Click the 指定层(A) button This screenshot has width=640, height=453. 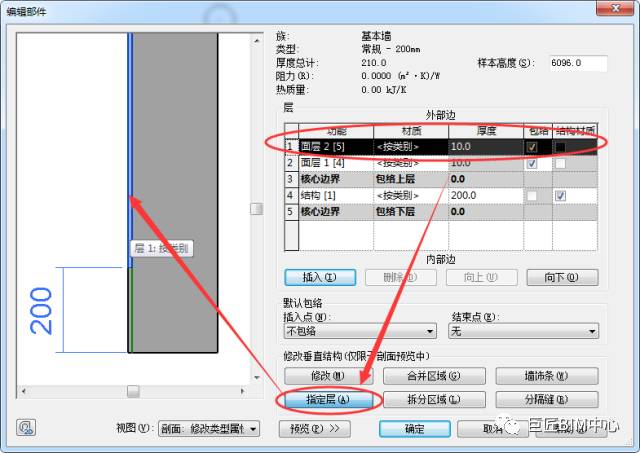pos(329,400)
